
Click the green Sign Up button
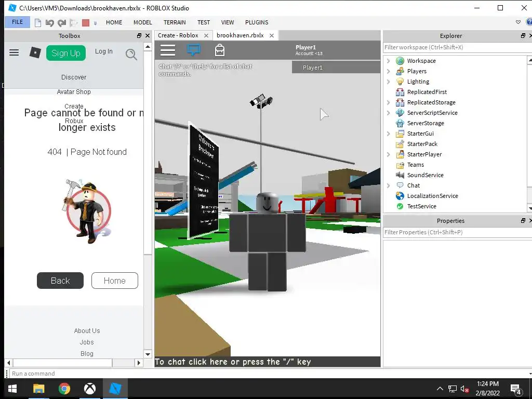[66, 53]
